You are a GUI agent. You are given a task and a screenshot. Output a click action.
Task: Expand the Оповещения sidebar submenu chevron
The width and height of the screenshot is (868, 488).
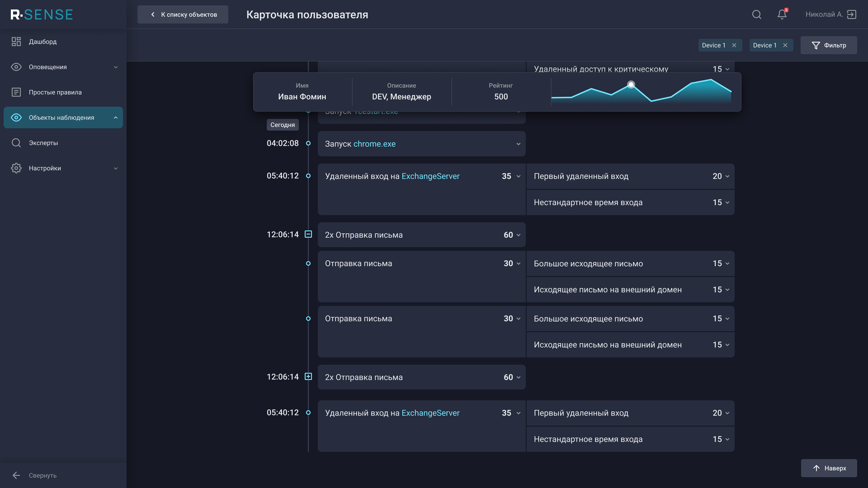tap(116, 67)
